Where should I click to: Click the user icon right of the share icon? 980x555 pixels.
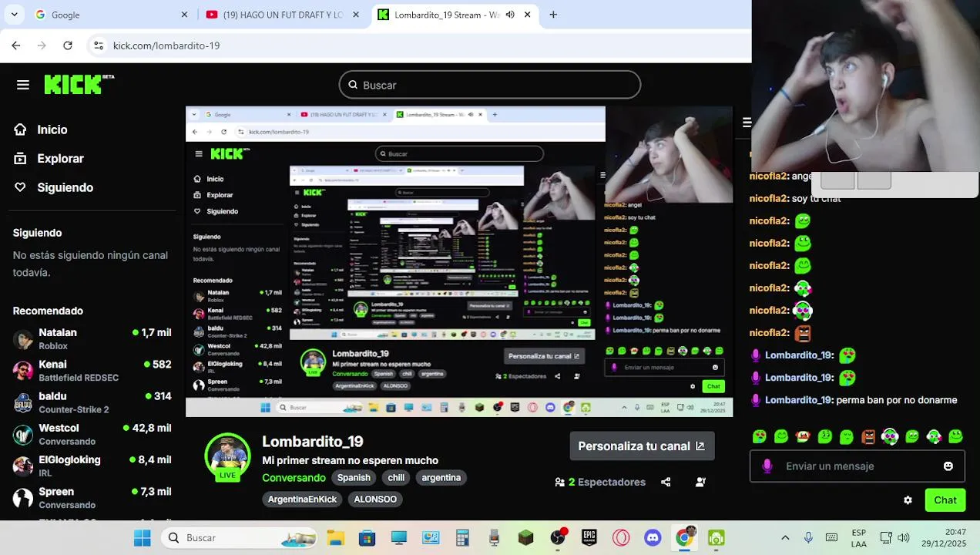[700, 482]
